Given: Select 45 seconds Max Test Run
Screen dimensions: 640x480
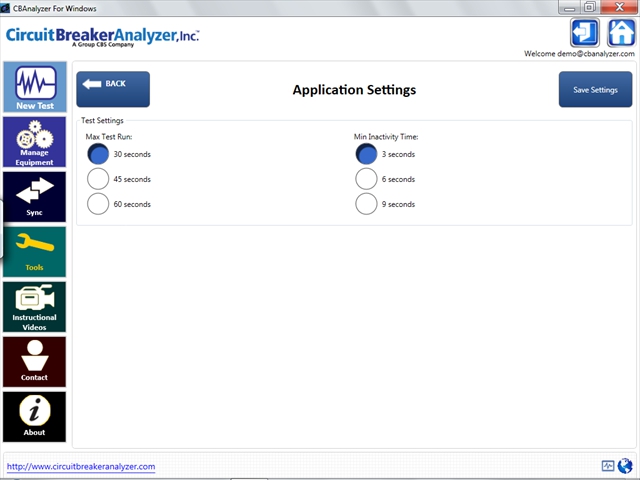Looking at the screenshot, I should pos(98,179).
